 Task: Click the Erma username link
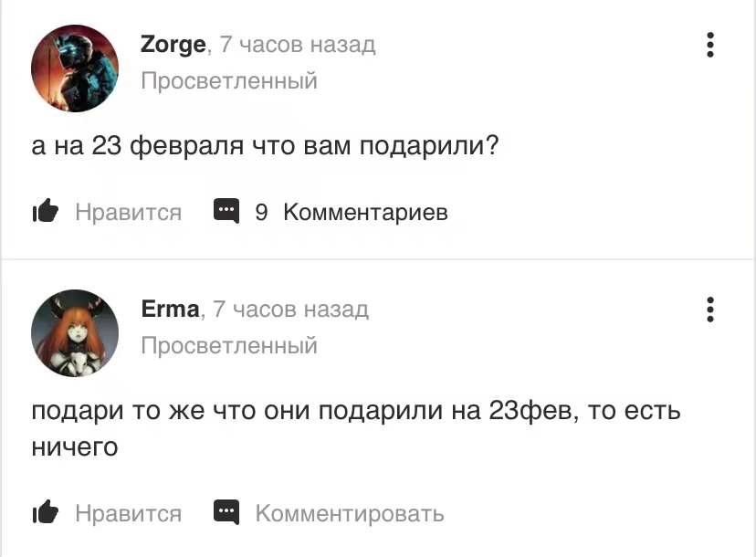click(x=170, y=310)
